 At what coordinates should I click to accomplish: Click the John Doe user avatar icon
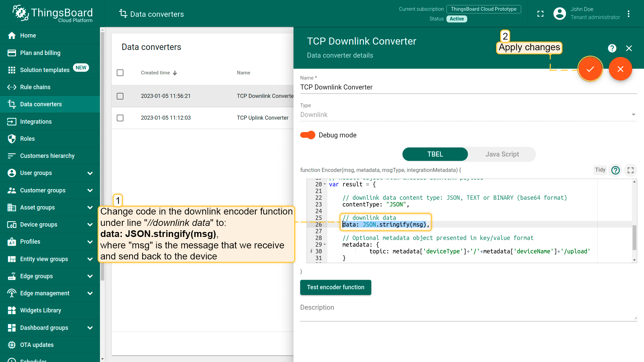[x=559, y=13]
